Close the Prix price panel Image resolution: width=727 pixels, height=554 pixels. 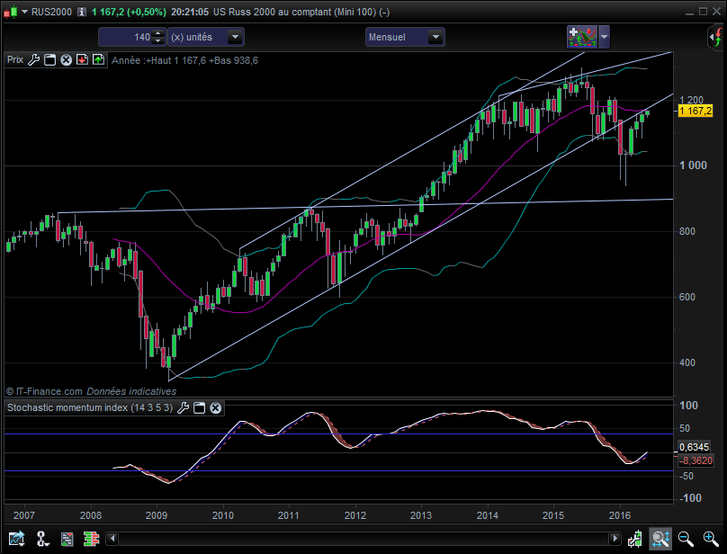[x=66, y=60]
